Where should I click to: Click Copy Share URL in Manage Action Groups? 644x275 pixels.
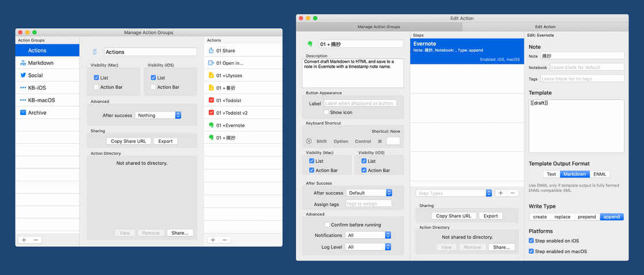[x=128, y=141]
